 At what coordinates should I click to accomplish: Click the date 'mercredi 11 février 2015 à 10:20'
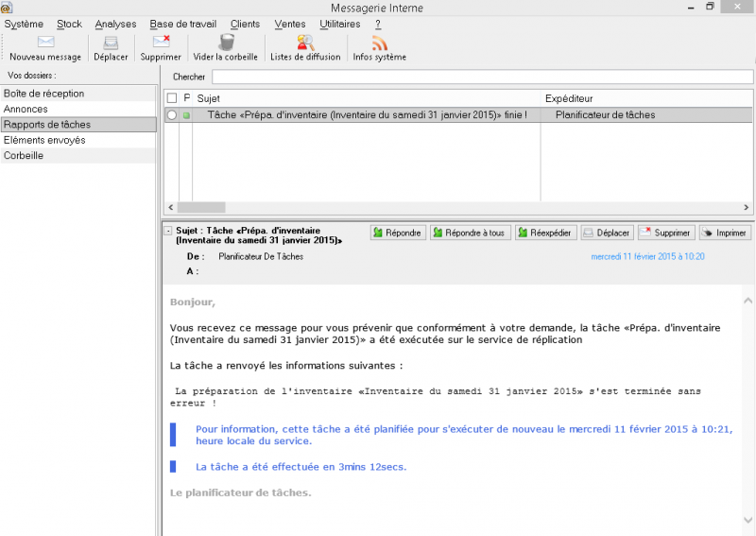[x=647, y=257]
